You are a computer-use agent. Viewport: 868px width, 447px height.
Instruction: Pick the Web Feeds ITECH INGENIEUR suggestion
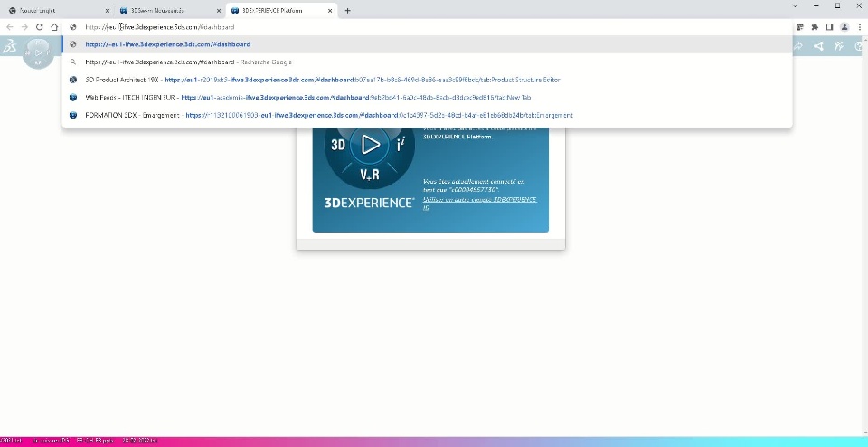[x=427, y=98]
